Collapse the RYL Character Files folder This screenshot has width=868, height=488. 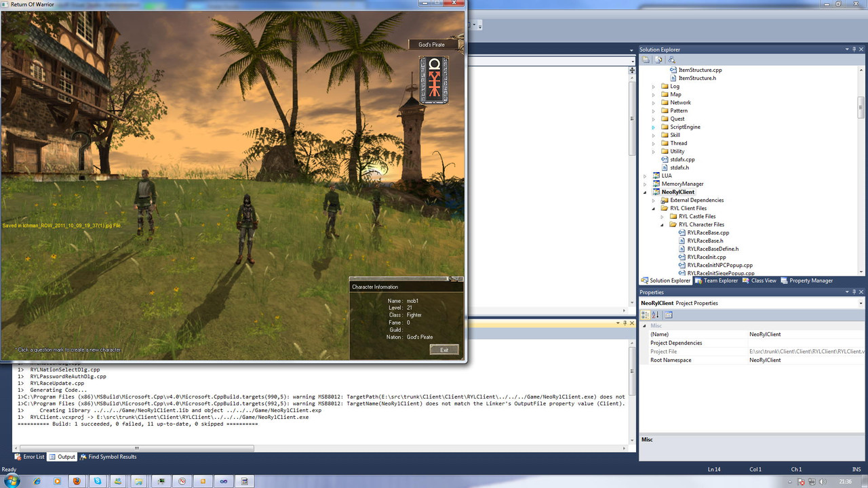click(663, 224)
